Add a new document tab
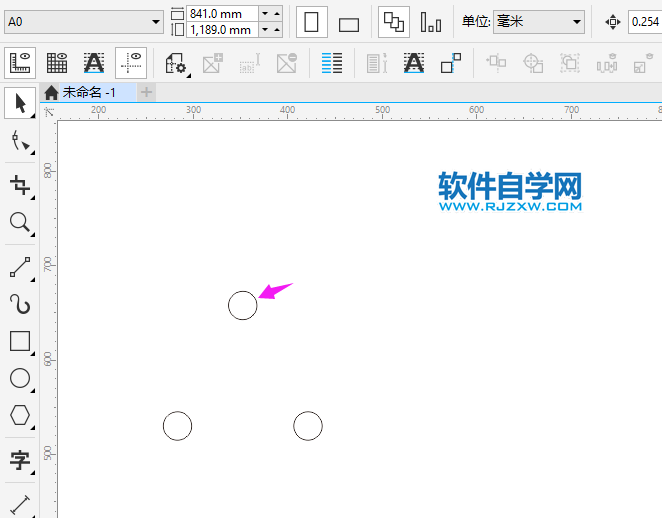The height and width of the screenshot is (518, 662). coord(147,92)
